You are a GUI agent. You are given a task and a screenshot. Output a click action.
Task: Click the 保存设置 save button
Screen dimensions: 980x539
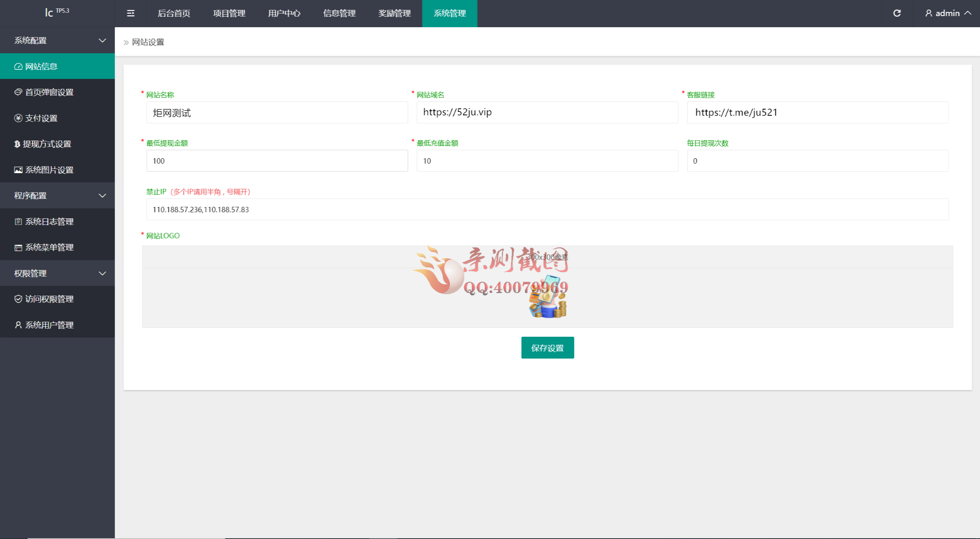pos(547,348)
